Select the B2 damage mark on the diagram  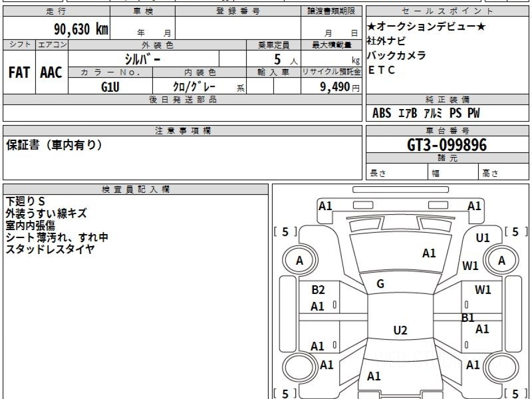(318, 290)
